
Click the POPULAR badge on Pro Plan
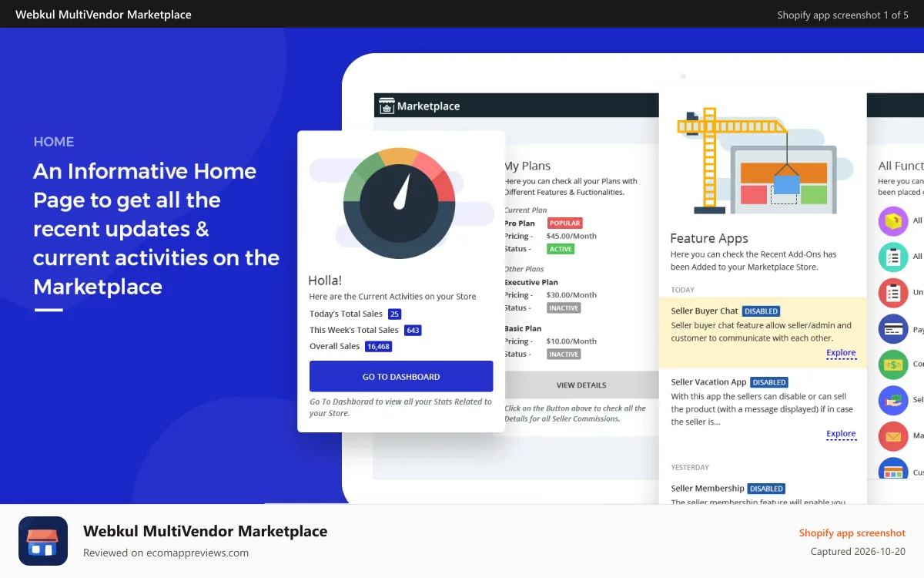[x=565, y=223]
